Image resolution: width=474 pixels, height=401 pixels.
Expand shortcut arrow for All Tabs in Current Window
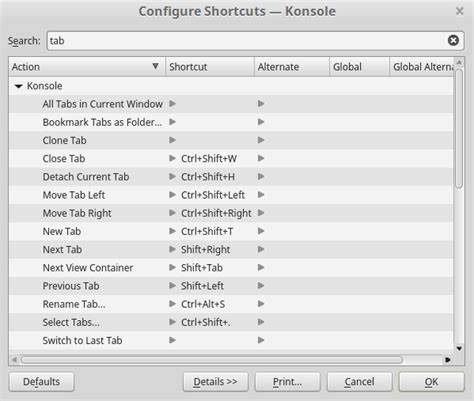click(172, 104)
